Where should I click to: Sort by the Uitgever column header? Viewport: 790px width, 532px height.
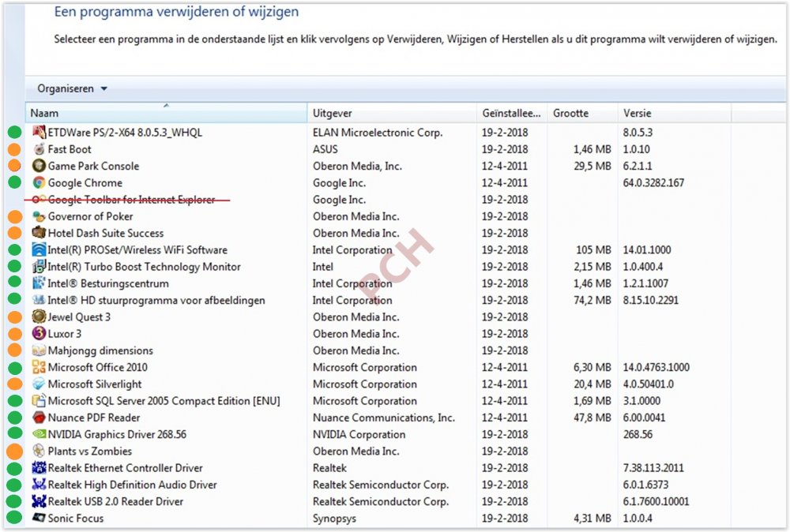(392, 113)
